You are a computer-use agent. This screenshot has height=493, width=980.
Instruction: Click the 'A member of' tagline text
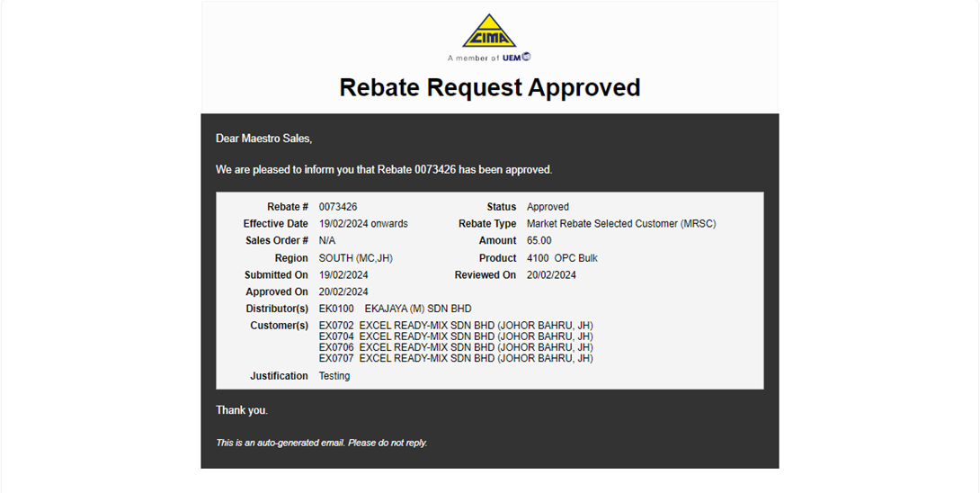(473, 58)
